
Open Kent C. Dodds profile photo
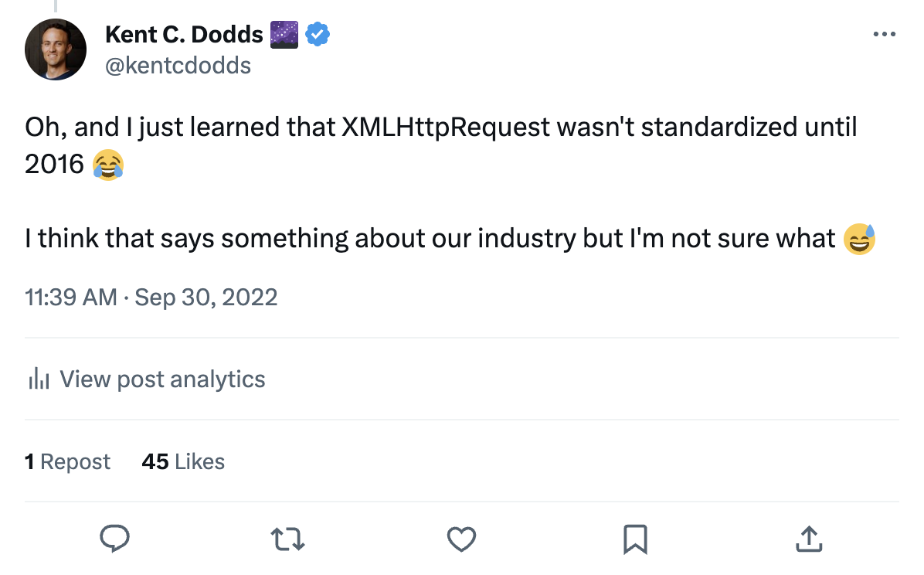click(56, 50)
